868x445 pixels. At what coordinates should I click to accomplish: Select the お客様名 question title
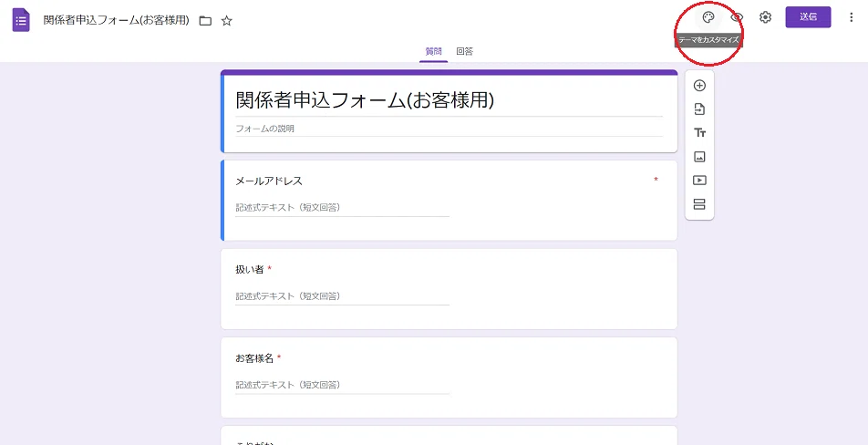pos(254,358)
